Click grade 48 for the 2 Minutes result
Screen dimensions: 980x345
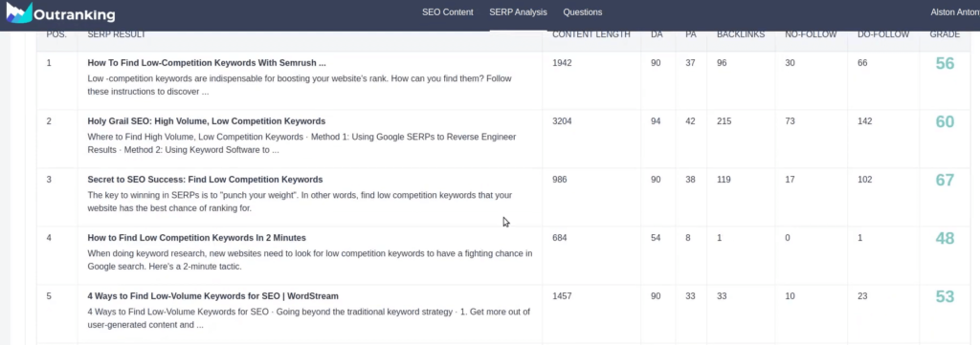(945, 238)
